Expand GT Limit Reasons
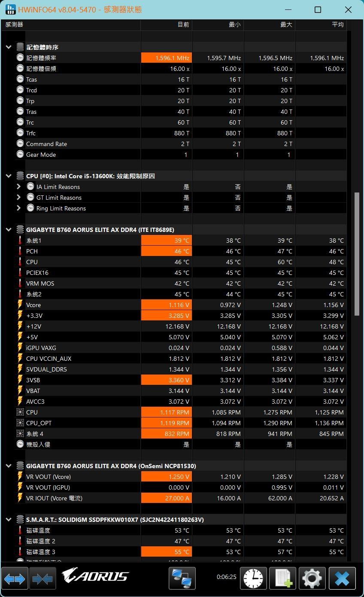Viewport: 364px width, 597px height. click(x=18, y=198)
